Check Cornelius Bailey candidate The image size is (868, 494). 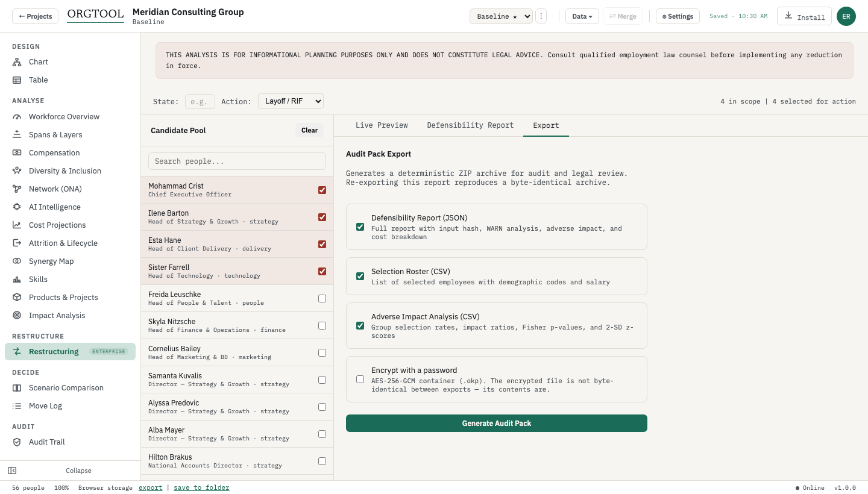click(x=322, y=352)
